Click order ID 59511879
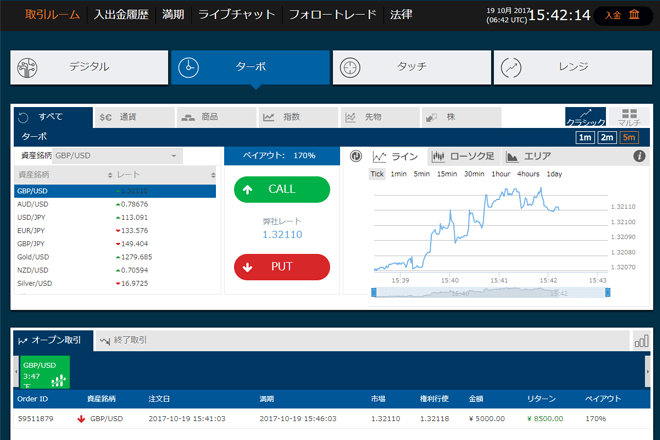 [35, 419]
